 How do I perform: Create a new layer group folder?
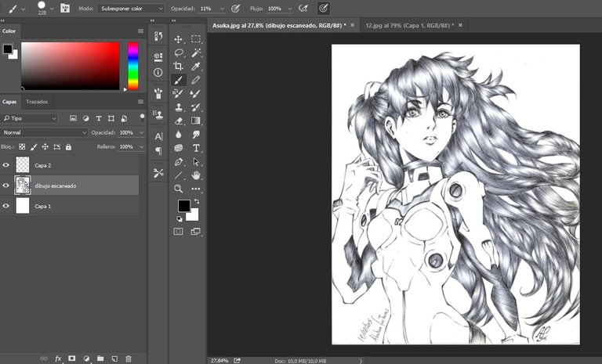tap(100, 359)
